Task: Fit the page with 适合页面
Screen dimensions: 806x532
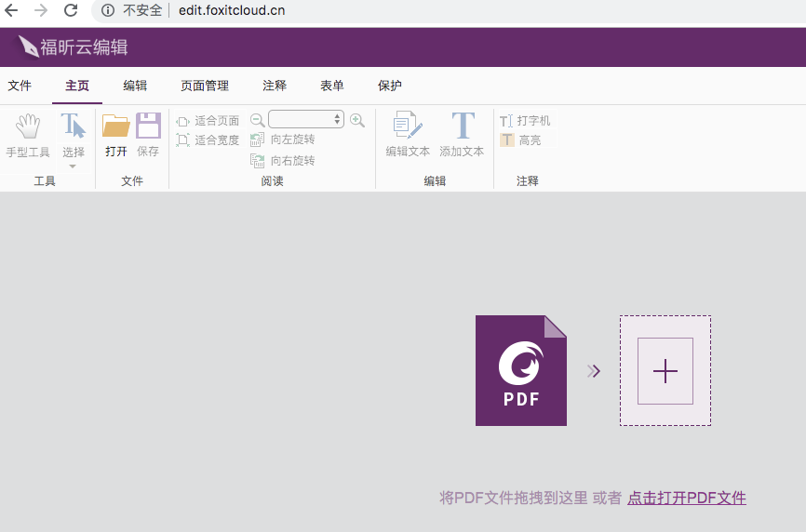Action: point(208,121)
